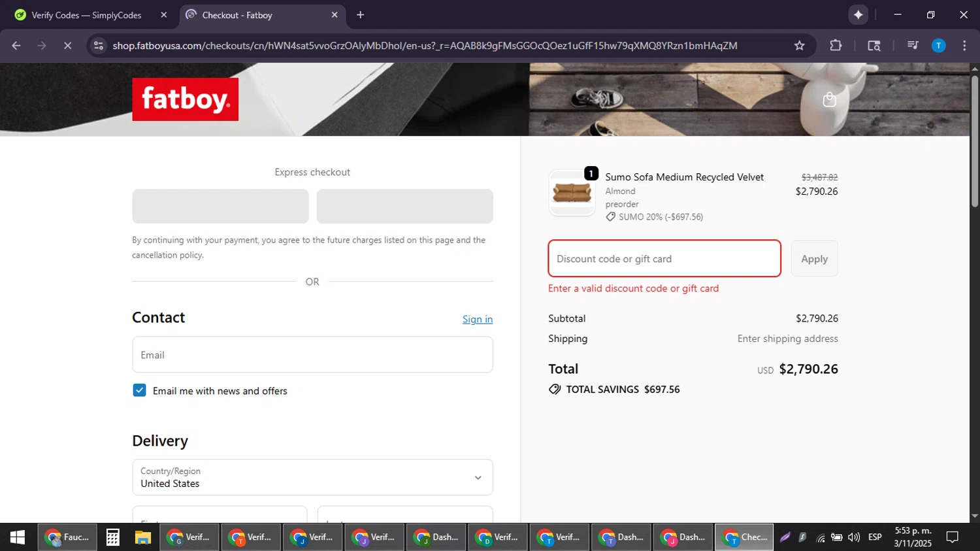Go back to previous page

[16, 46]
